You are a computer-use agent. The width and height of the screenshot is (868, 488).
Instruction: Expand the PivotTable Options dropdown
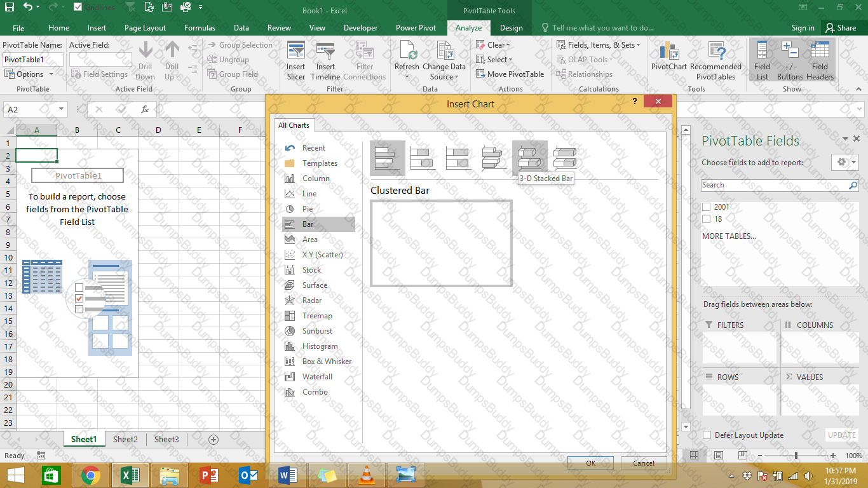pos(29,74)
